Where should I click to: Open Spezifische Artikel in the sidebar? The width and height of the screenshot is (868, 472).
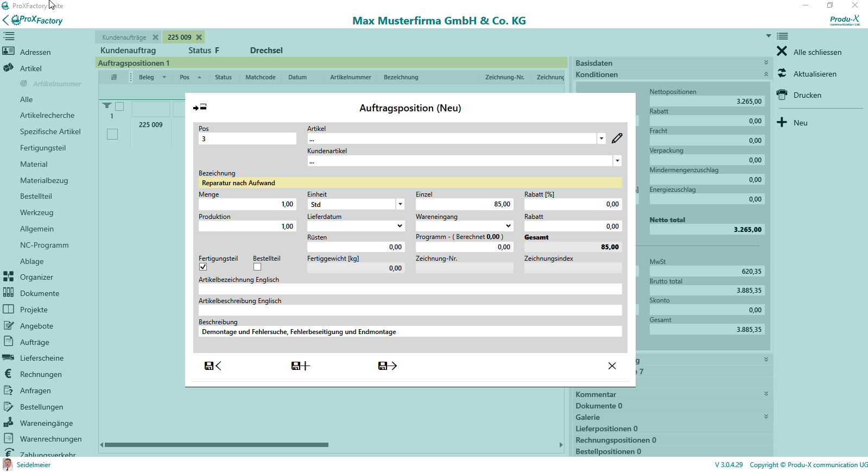click(x=50, y=131)
